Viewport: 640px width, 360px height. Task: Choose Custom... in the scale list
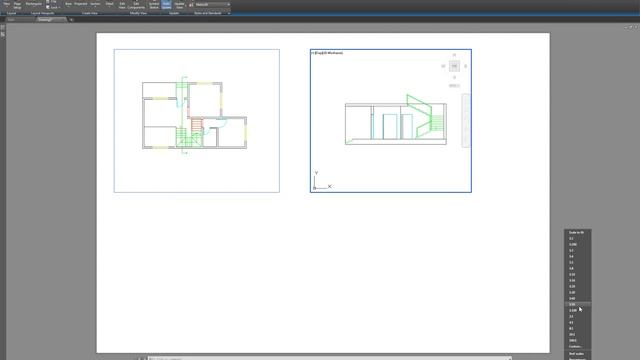tap(578, 347)
